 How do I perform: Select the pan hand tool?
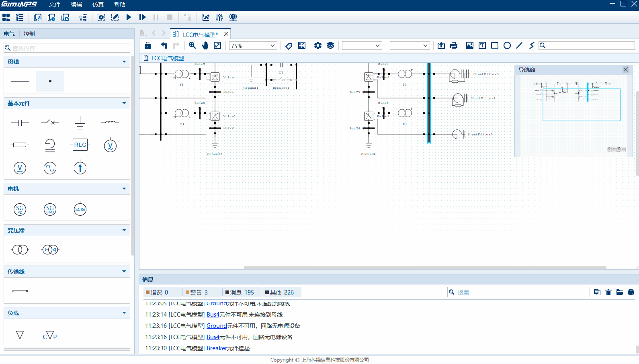[205, 45]
